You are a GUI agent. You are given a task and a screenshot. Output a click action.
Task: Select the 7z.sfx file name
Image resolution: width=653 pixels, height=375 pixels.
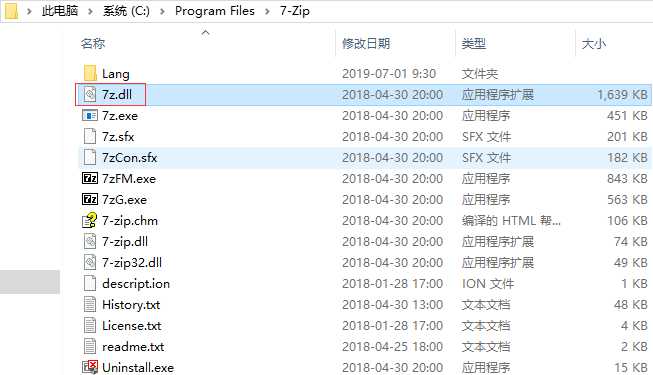click(118, 137)
